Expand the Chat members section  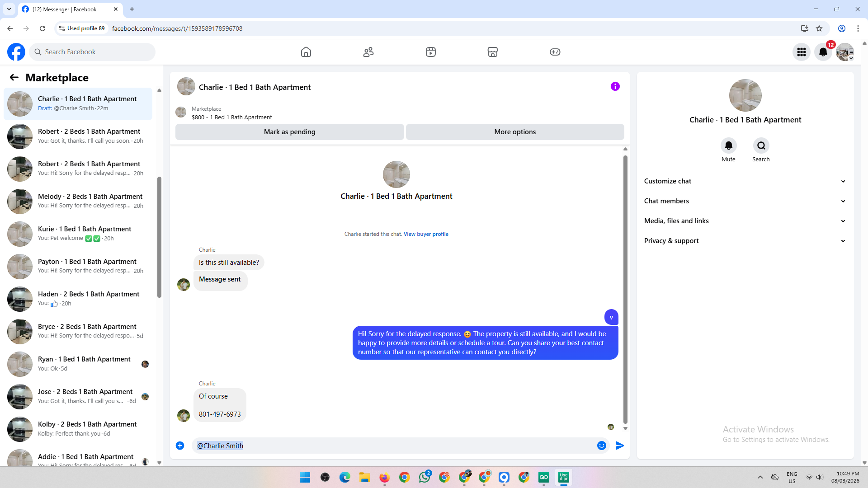745,201
